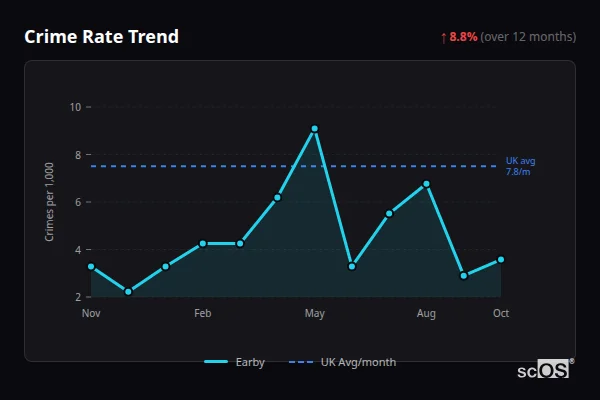The height and width of the screenshot is (400, 600).
Task: Select the January data point
Action: tap(166, 266)
